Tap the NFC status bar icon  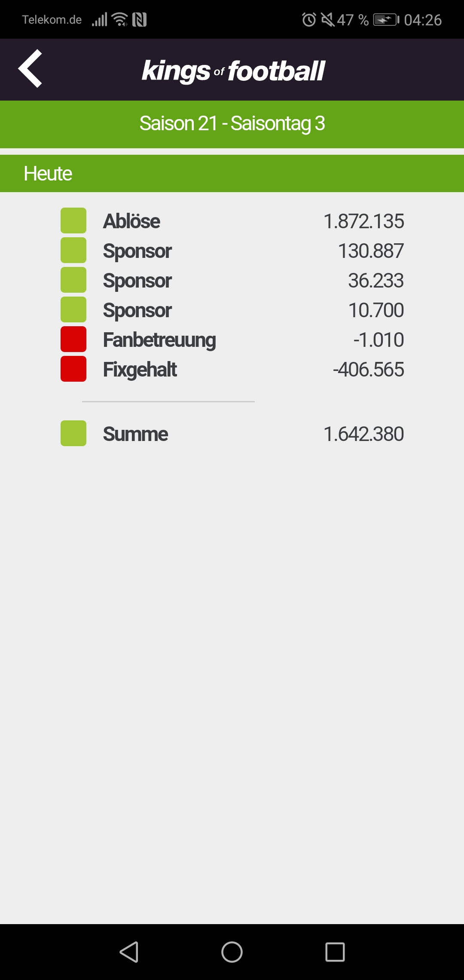pos(140,20)
